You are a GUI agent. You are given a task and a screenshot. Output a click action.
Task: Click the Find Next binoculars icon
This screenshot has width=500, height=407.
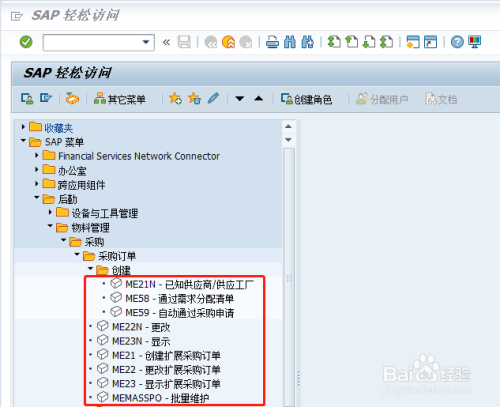(x=307, y=42)
